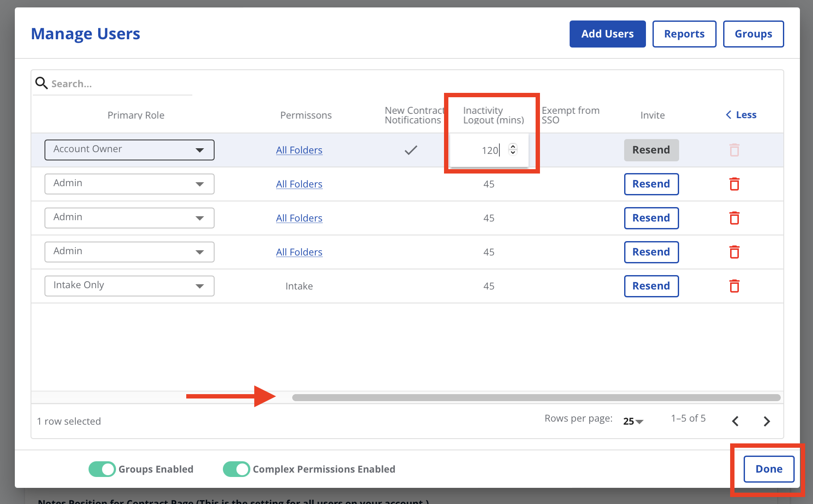Disable the Groups Enabled toggle
Screen dimensions: 813x504
point(102,469)
